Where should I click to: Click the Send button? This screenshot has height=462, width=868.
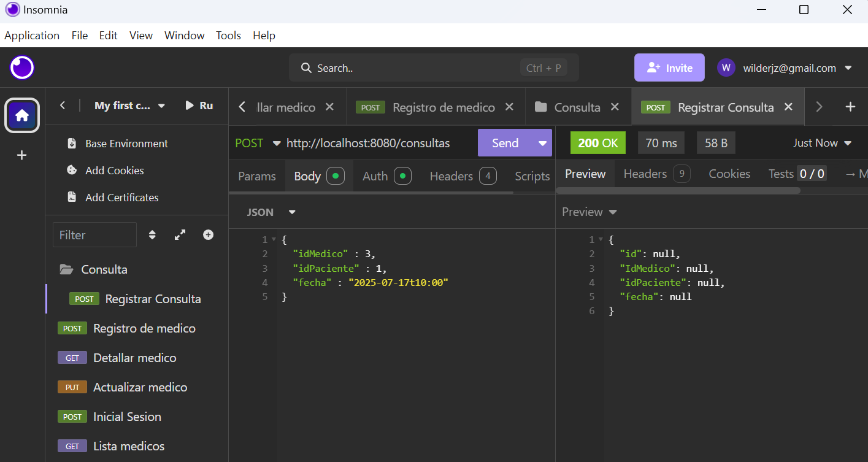[505, 143]
